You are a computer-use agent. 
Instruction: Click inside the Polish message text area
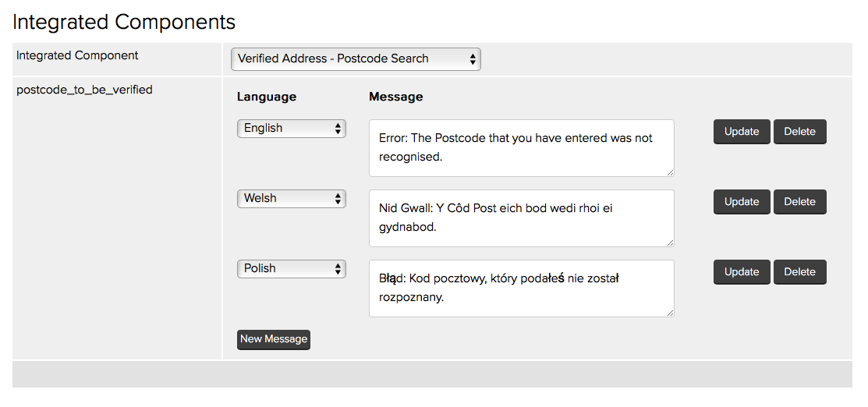[x=521, y=288]
